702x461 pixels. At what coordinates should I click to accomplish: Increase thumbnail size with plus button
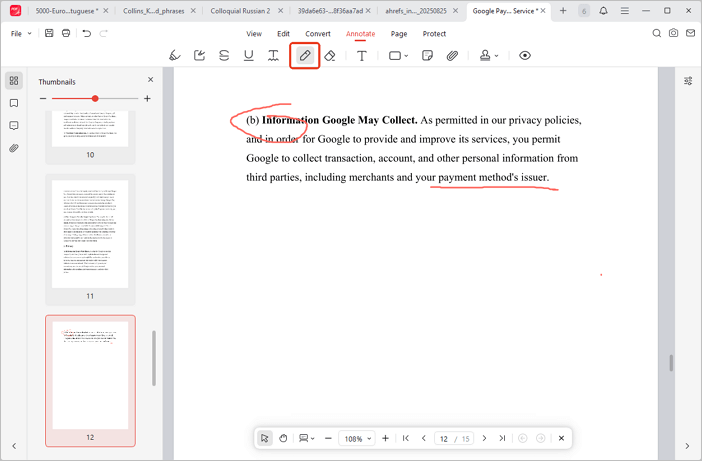(147, 98)
